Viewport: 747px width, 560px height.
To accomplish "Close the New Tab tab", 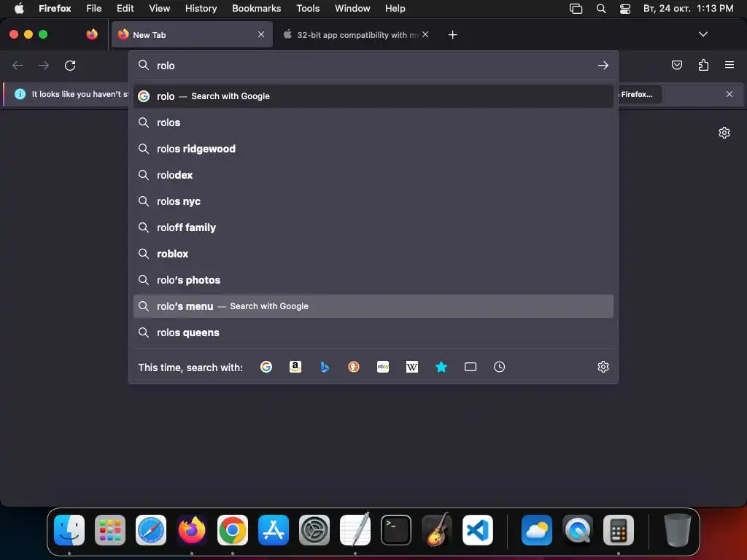I will [261, 34].
